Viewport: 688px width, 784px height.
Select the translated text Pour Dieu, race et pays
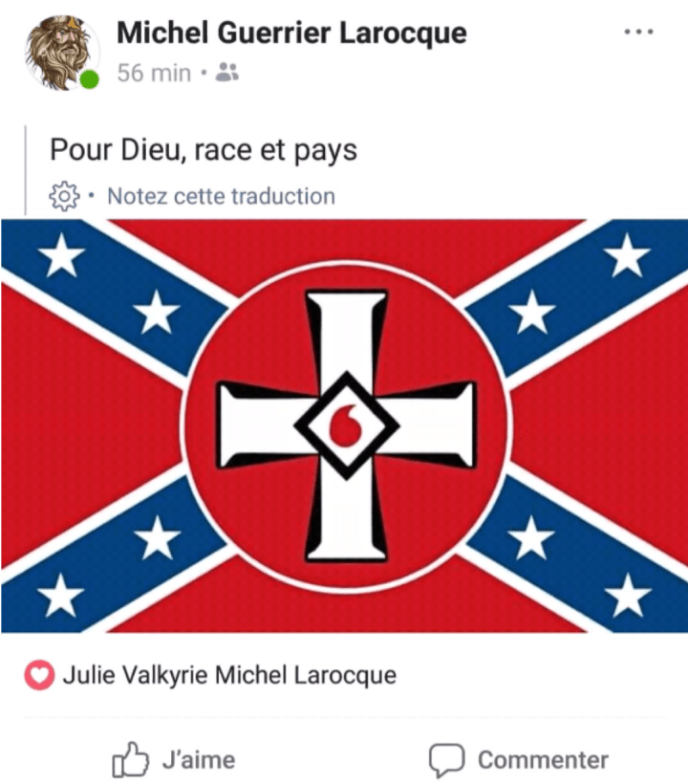(204, 149)
